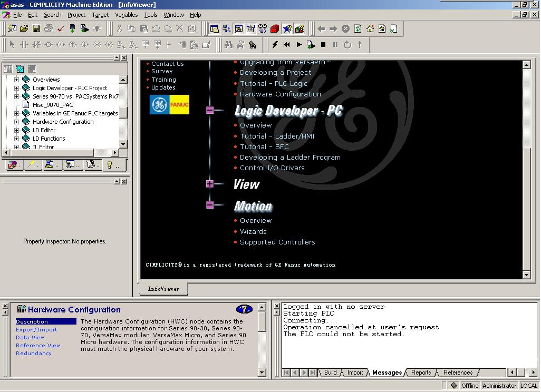Stop page loading with the round X icon
The image size is (541, 392).
(x=345, y=28)
